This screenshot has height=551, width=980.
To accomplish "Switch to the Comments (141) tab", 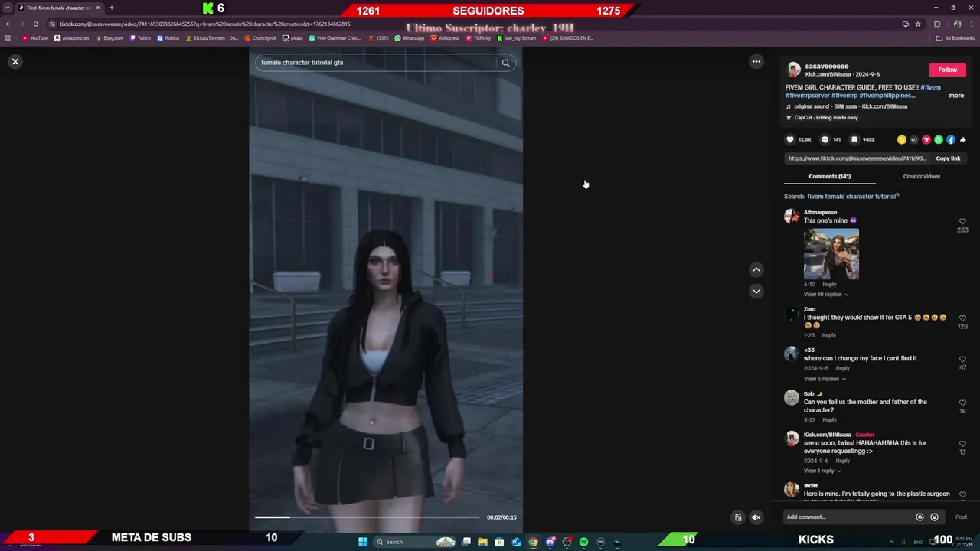I will (829, 177).
